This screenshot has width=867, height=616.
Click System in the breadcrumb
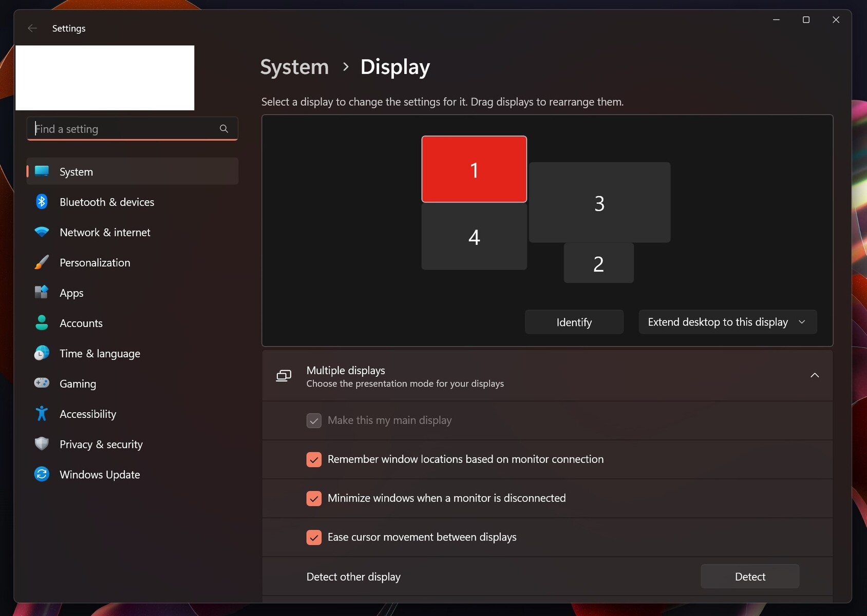click(x=294, y=67)
